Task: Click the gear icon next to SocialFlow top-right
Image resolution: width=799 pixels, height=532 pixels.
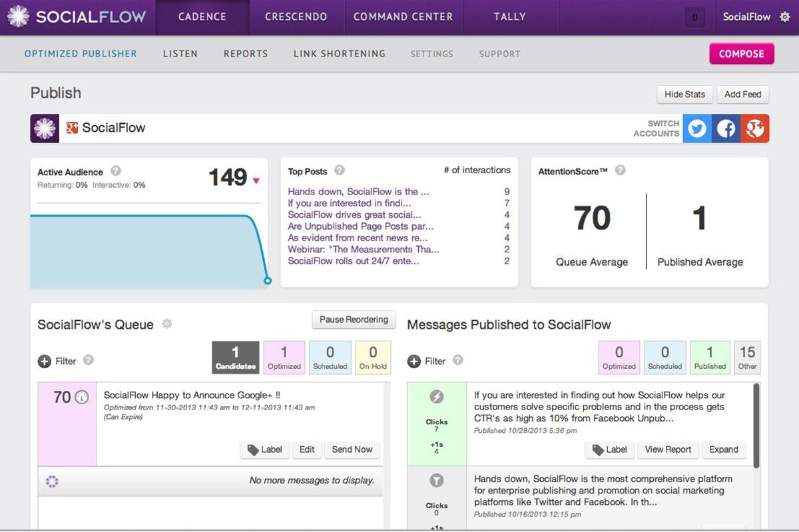Action: coord(786,17)
